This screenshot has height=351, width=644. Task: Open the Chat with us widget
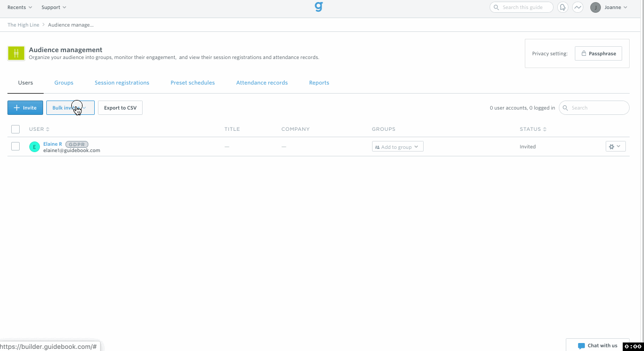[x=597, y=345]
